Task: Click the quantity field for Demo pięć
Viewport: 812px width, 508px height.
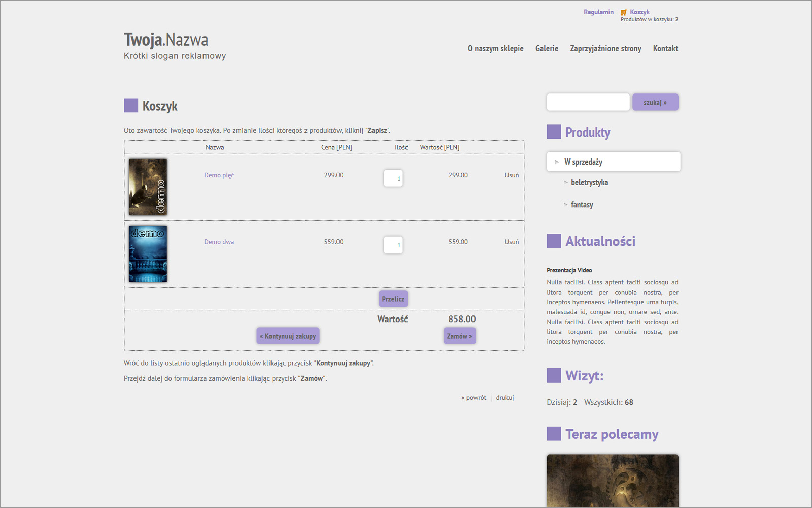Action: tap(393, 178)
